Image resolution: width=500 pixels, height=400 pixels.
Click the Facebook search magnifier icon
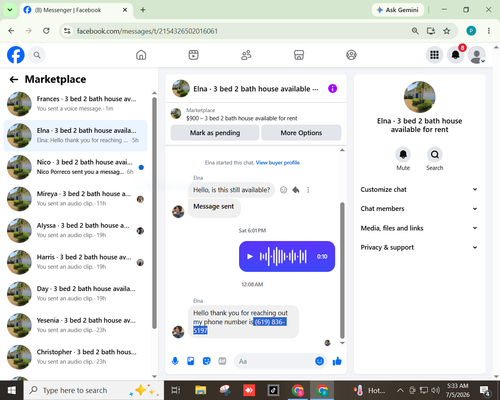[37, 55]
